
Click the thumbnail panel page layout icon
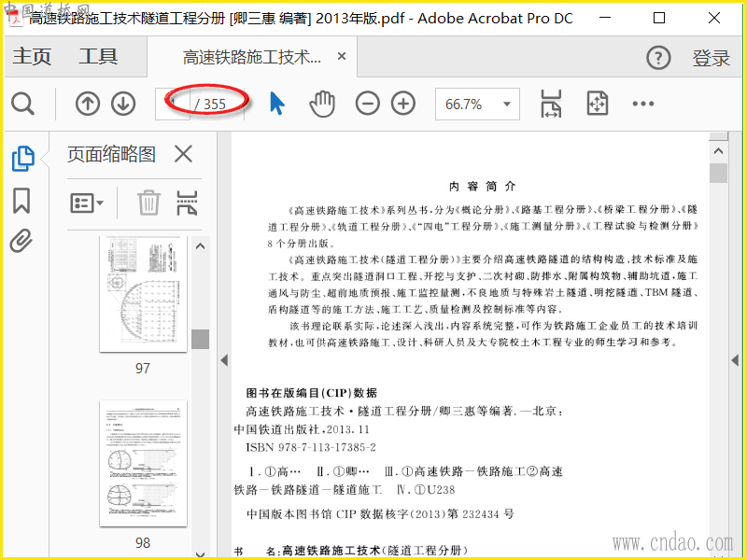(x=187, y=203)
